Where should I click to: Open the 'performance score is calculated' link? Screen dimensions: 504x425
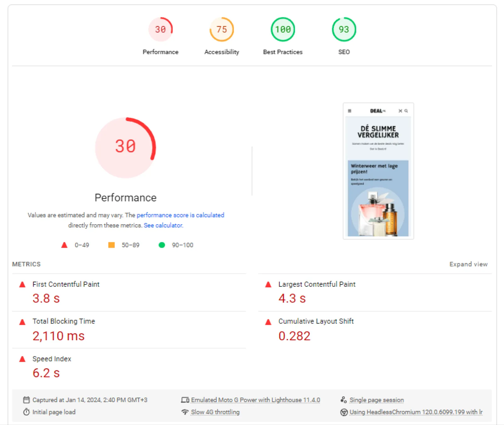180,215
